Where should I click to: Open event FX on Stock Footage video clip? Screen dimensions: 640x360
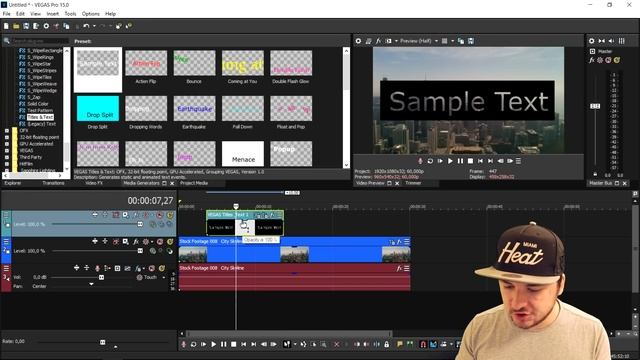399,242
